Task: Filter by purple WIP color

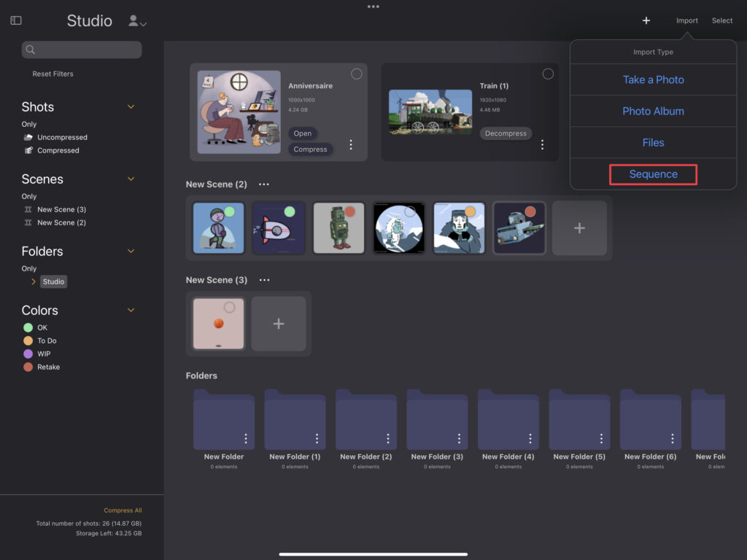Action: point(36,354)
